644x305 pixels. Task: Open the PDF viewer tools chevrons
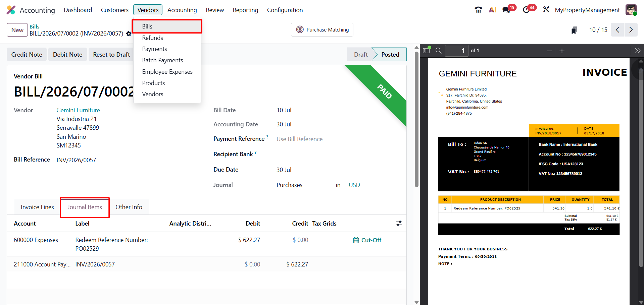pos(638,51)
